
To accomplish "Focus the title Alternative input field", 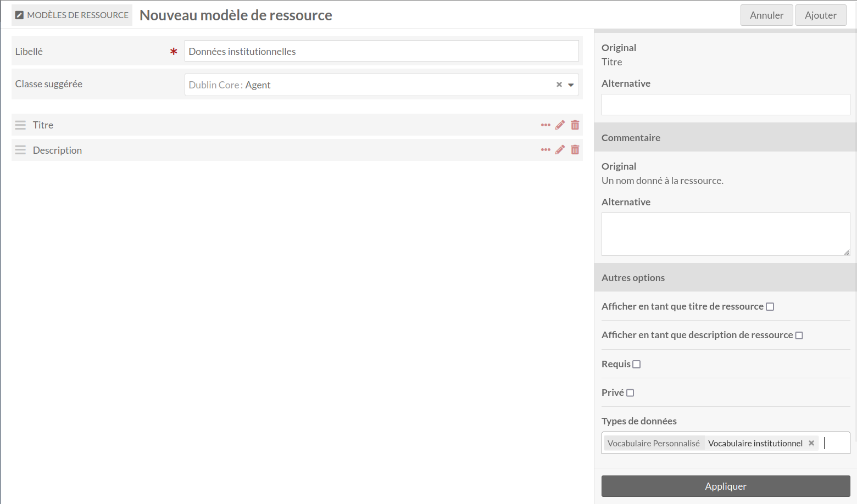I will pyautogui.click(x=726, y=104).
